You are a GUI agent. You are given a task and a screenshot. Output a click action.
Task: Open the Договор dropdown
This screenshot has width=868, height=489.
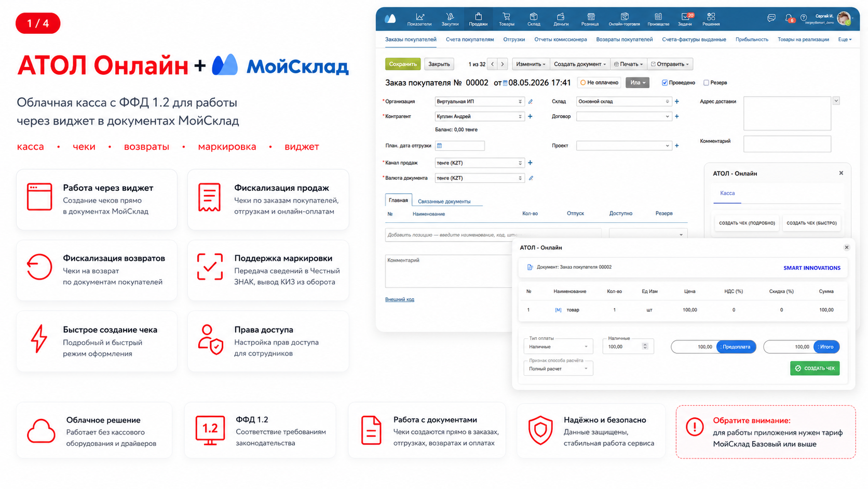624,116
